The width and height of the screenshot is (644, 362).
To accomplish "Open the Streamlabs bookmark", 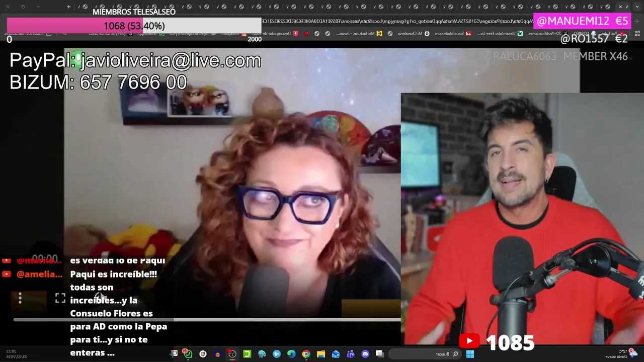I will (499, 33).
